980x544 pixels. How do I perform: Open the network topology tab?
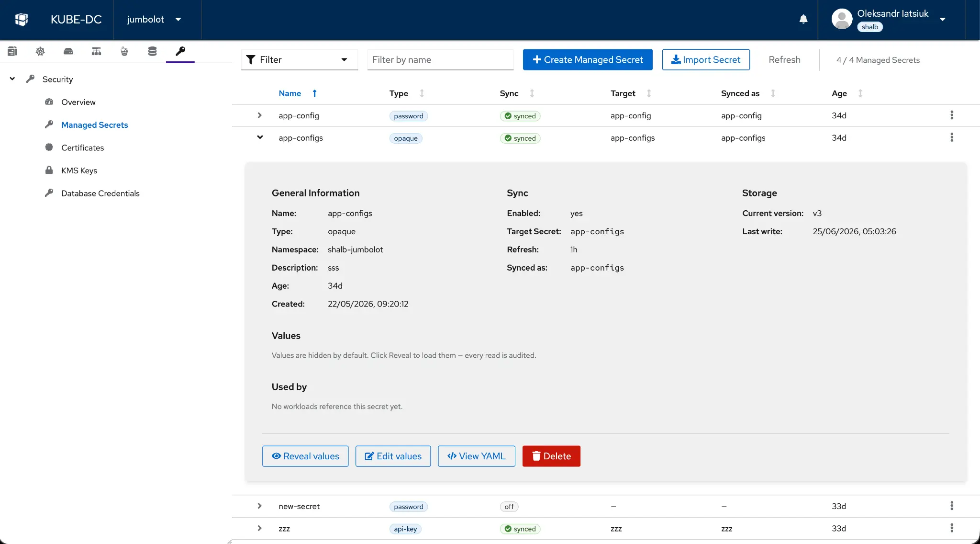(x=96, y=51)
